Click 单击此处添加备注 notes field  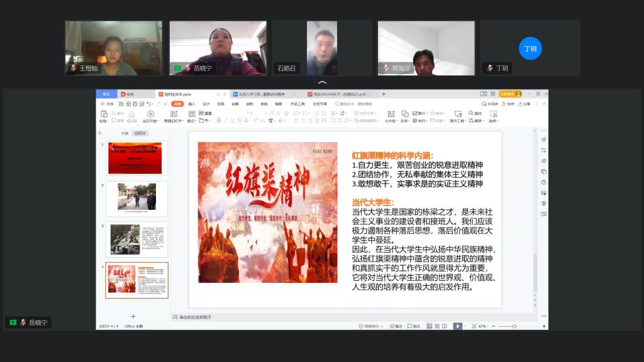[195, 317]
